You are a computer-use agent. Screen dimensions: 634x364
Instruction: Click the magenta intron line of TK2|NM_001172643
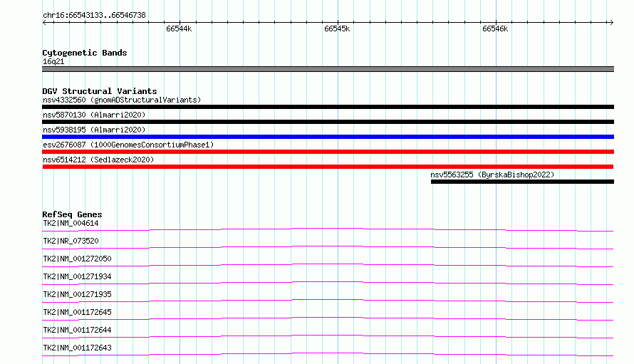point(328,354)
